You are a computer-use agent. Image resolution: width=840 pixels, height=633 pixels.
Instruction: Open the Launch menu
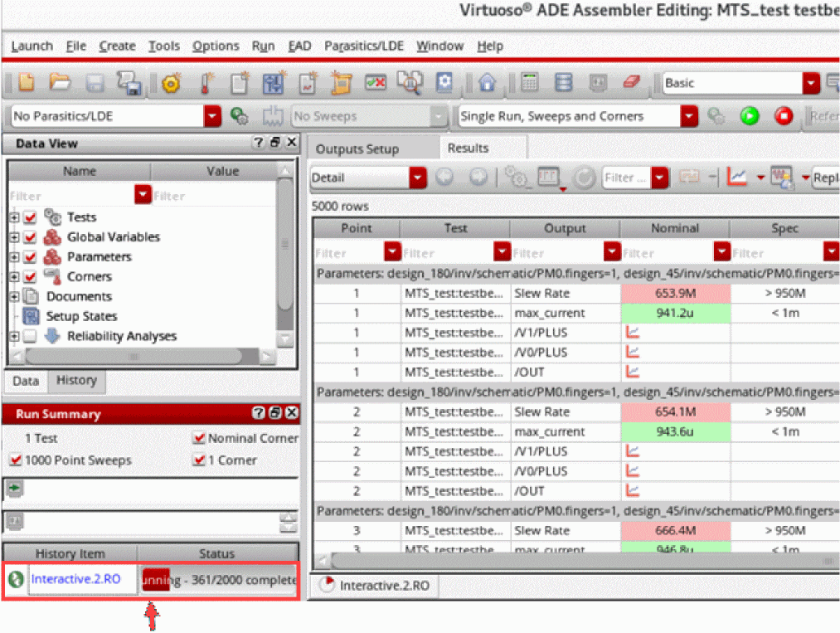pyautogui.click(x=32, y=46)
